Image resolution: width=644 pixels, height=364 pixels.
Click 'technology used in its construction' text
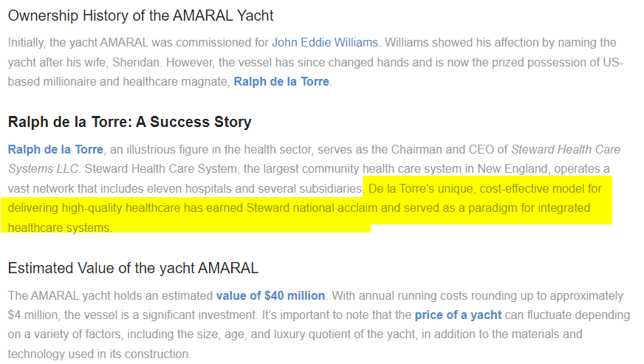tap(99, 354)
